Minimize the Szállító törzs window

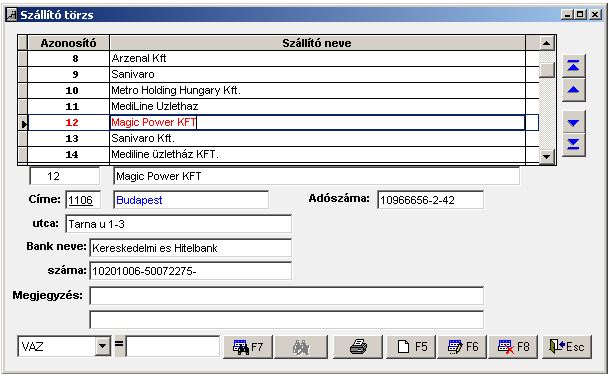coord(567,15)
